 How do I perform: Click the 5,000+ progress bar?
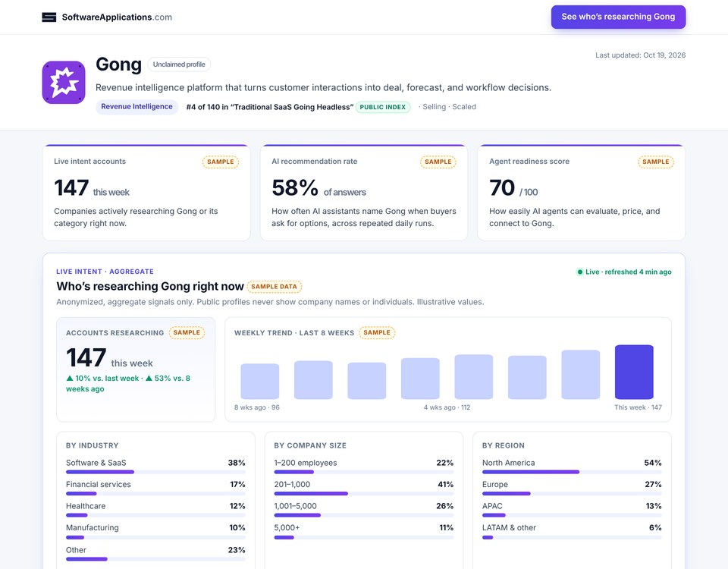(x=363, y=537)
